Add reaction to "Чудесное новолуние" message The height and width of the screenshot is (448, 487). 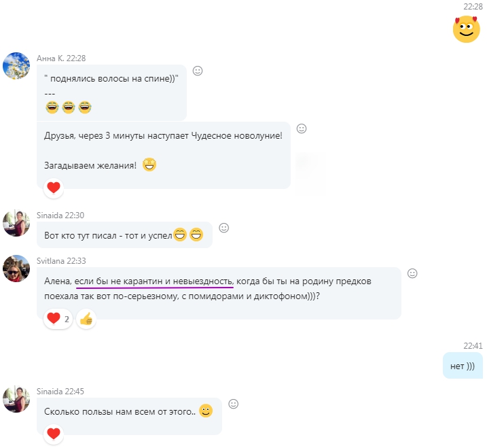coord(302,128)
